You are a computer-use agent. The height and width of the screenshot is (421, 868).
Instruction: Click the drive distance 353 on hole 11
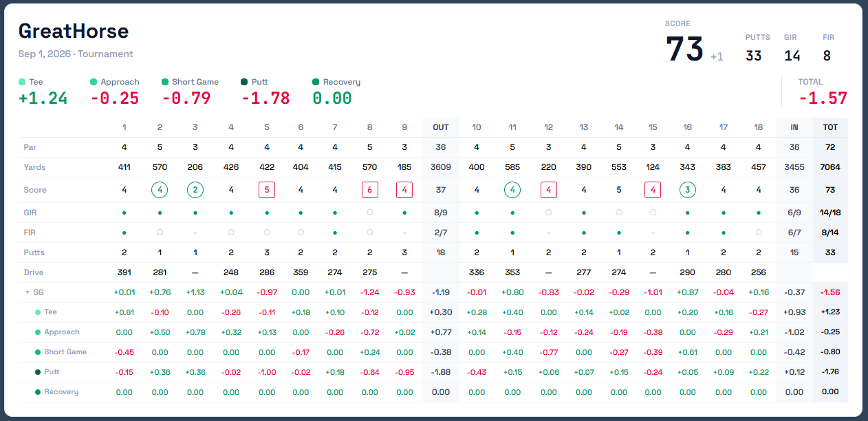click(512, 272)
